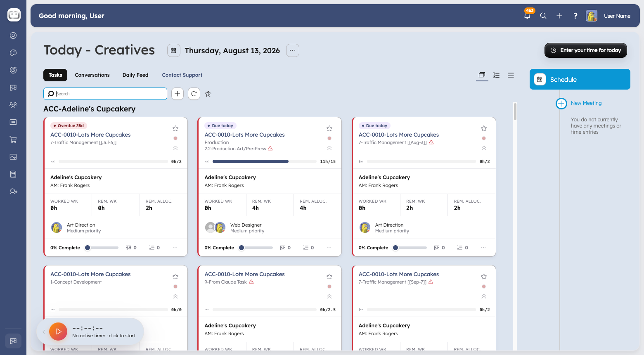The width and height of the screenshot is (644, 355).
Task: Favorite the Overdue 38d task card star
Action: 175,128
